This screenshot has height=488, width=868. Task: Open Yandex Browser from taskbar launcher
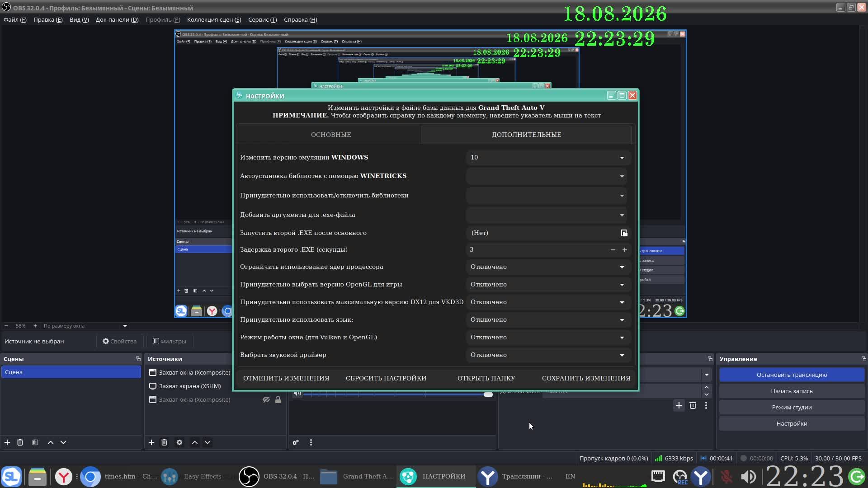(64, 477)
